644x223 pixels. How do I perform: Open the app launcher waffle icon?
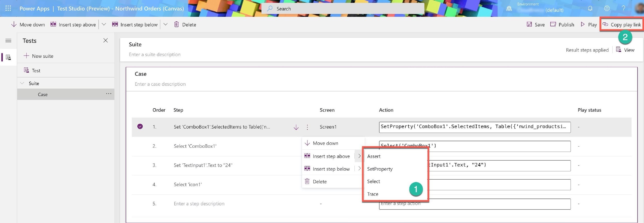tap(8, 8)
